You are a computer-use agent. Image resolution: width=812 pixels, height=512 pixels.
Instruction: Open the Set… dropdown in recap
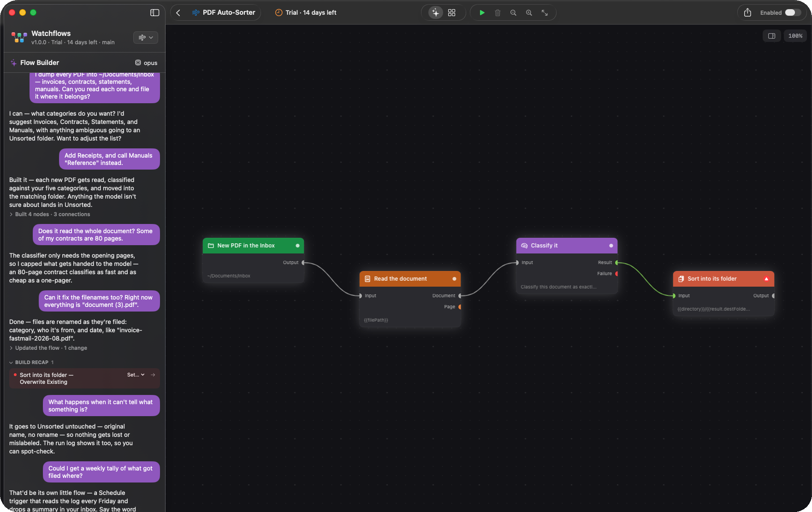pos(136,375)
